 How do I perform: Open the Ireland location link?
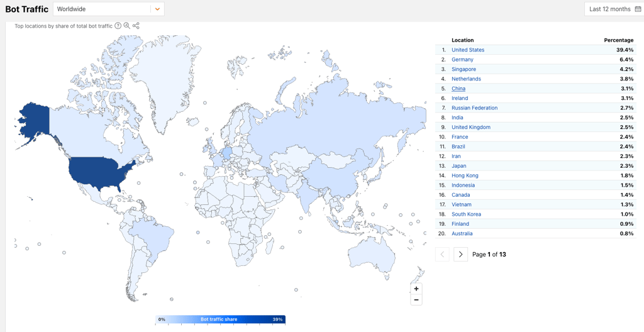(460, 98)
